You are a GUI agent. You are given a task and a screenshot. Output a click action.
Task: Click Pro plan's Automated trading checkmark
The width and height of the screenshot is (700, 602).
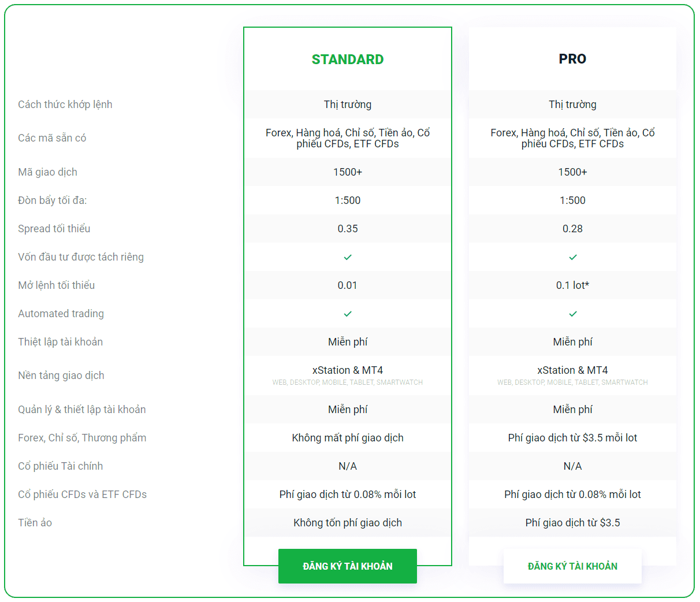pyautogui.click(x=572, y=314)
